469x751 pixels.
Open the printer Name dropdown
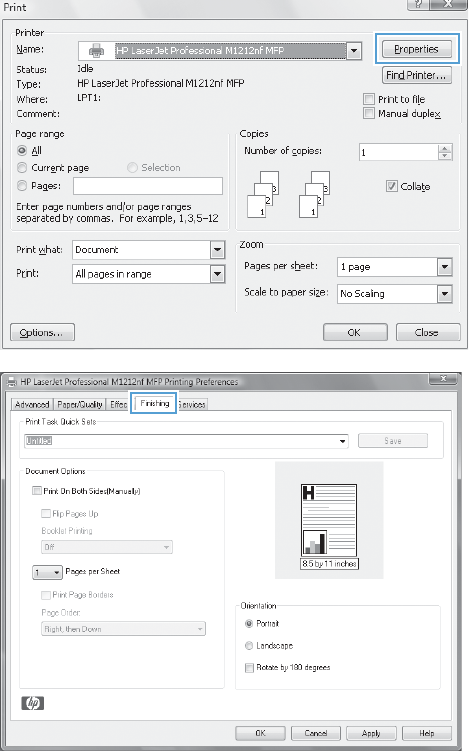coord(354,50)
